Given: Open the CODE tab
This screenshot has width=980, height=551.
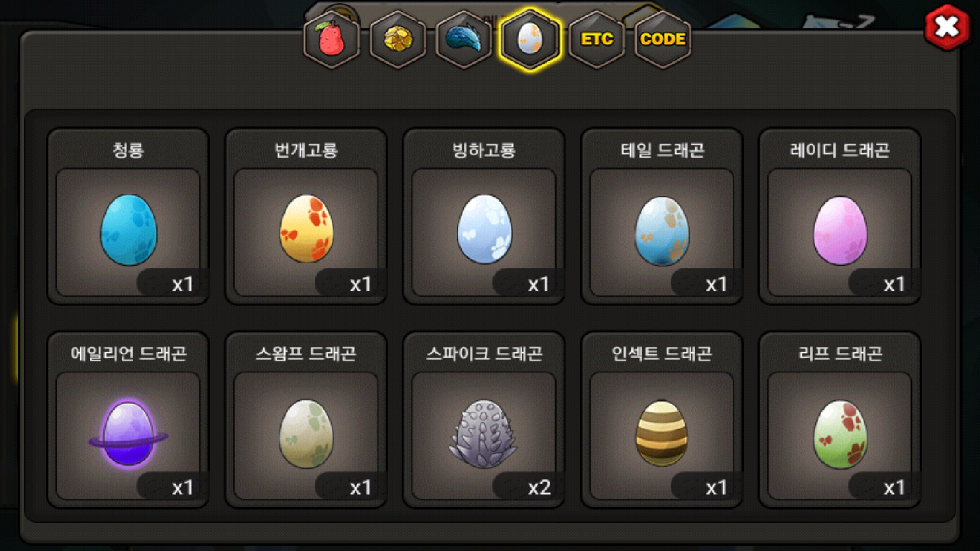Looking at the screenshot, I should (x=663, y=39).
